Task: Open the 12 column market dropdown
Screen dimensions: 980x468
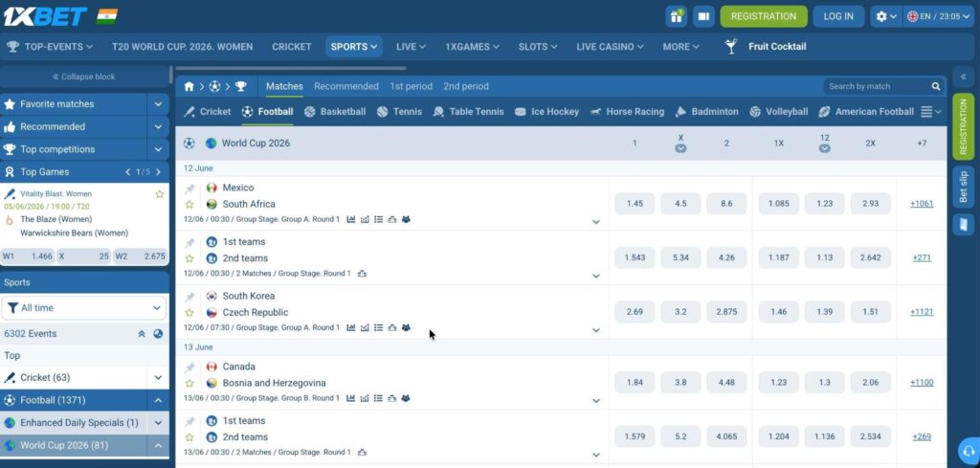Action: click(824, 148)
